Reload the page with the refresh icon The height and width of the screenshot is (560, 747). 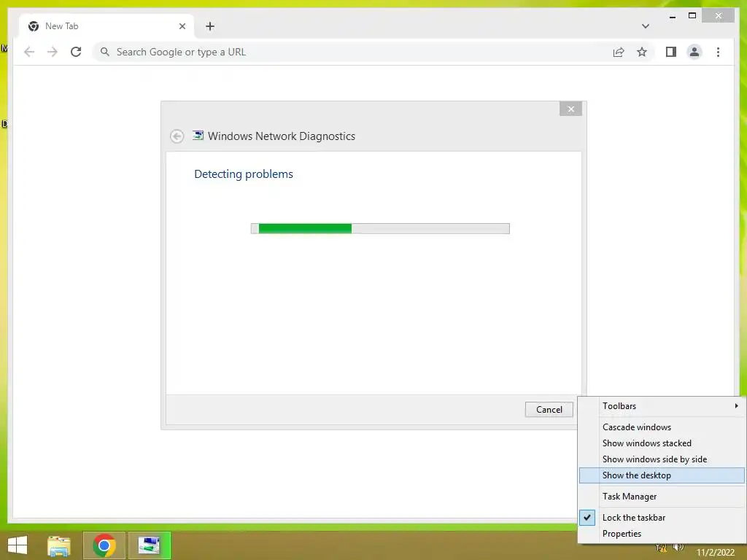pos(76,52)
